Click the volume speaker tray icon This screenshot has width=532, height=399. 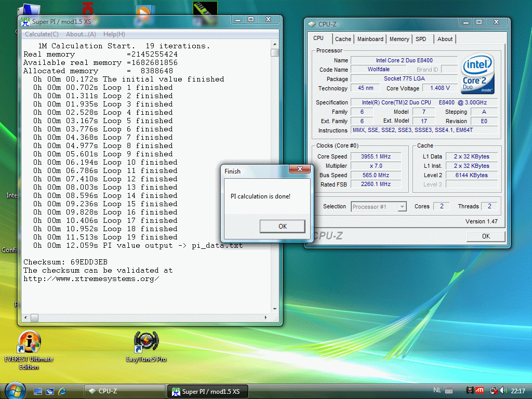tap(503, 391)
